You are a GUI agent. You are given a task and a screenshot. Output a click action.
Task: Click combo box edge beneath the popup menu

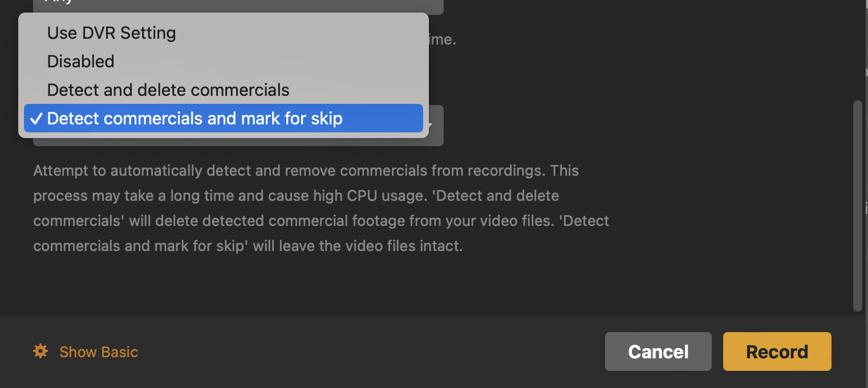[238, 142]
